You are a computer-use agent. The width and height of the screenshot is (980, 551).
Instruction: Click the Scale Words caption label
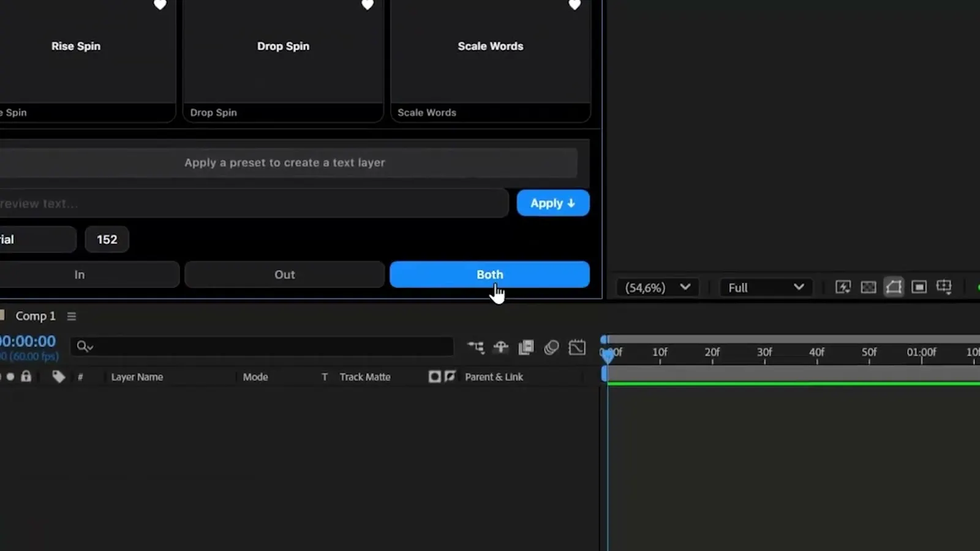(x=427, y=113)
